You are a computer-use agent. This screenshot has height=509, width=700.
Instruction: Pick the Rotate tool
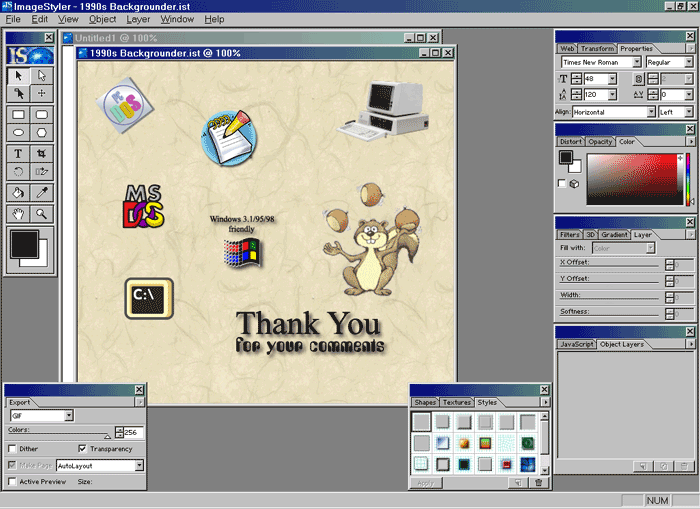coord(18,171)
